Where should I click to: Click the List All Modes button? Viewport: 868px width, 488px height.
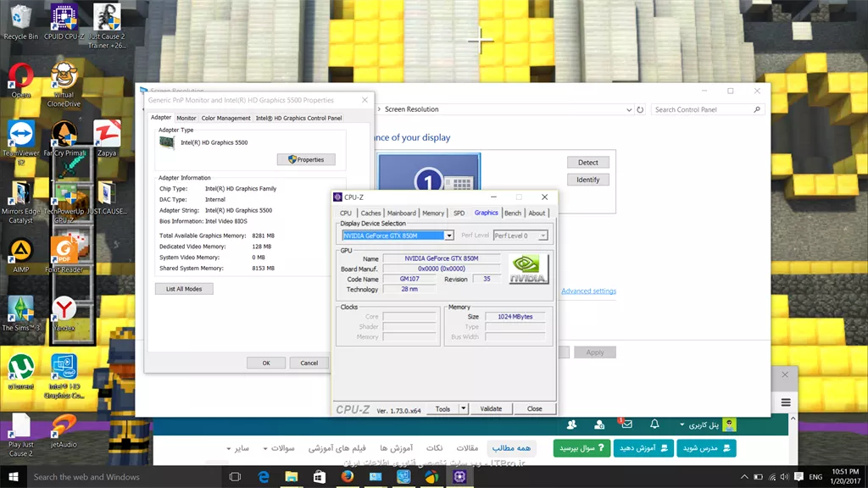[184, 289]
